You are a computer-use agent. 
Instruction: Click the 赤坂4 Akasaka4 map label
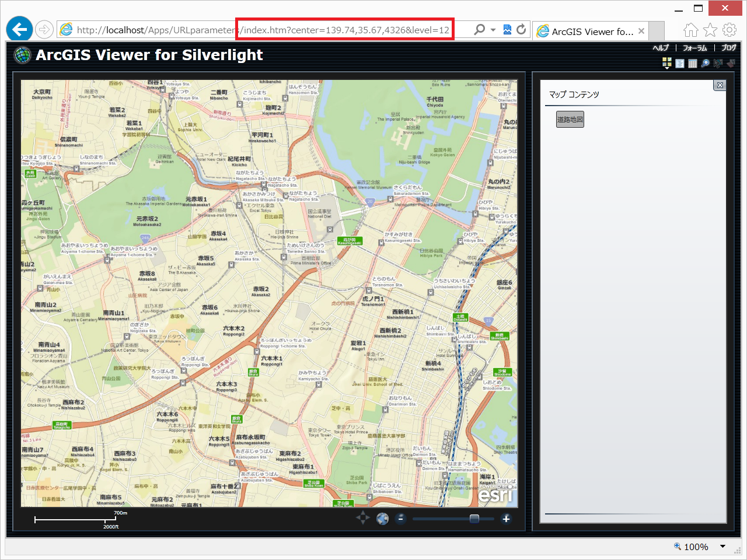(218, 236)
